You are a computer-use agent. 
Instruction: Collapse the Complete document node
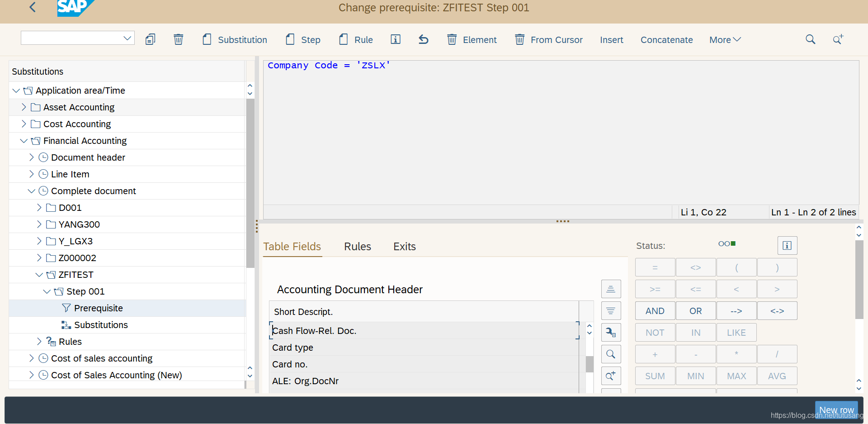pos(32,191)
